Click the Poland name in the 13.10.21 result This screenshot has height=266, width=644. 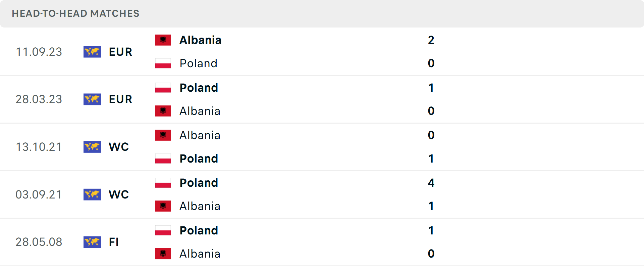coord(199,159)
